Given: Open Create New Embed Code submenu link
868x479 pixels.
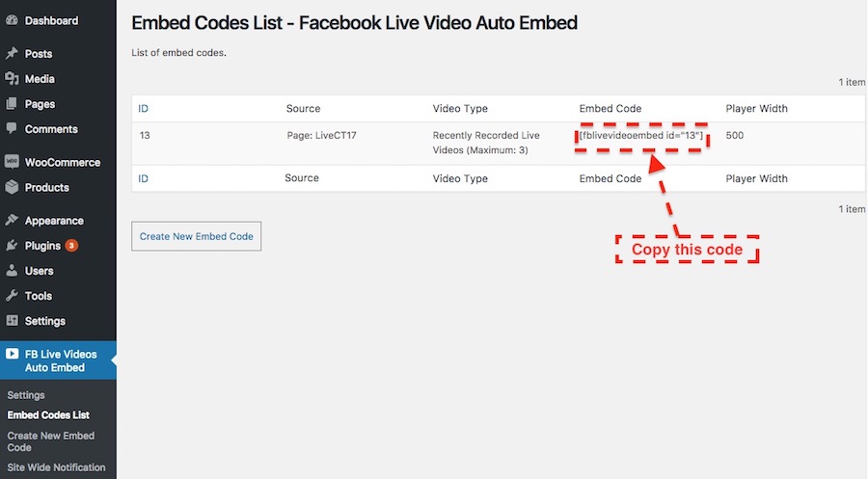Looking at the screenshot, I should pos(50,441).
